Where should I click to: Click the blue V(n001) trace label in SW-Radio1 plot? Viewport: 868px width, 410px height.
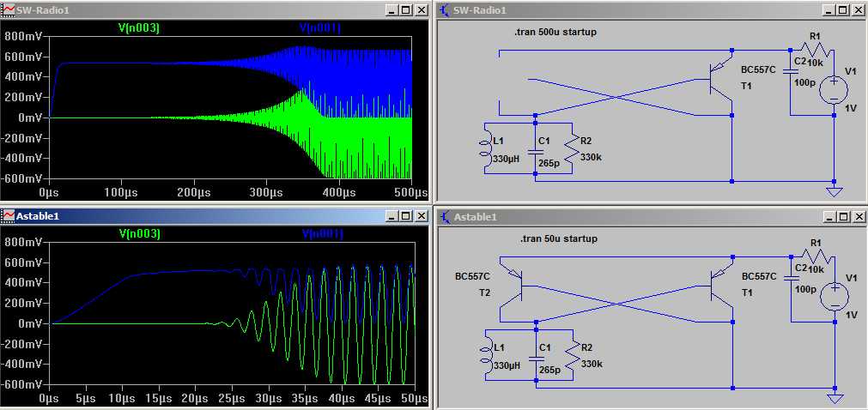tap(319, 28)
